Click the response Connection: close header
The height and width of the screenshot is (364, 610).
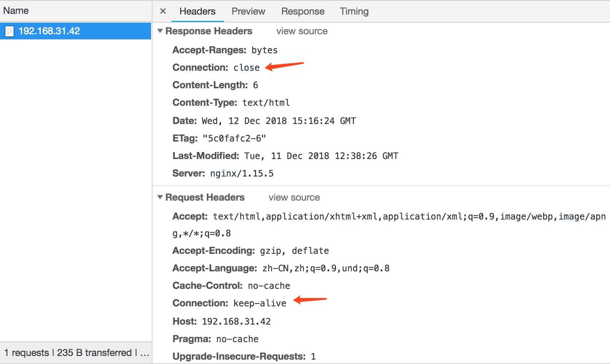[216, 67]
